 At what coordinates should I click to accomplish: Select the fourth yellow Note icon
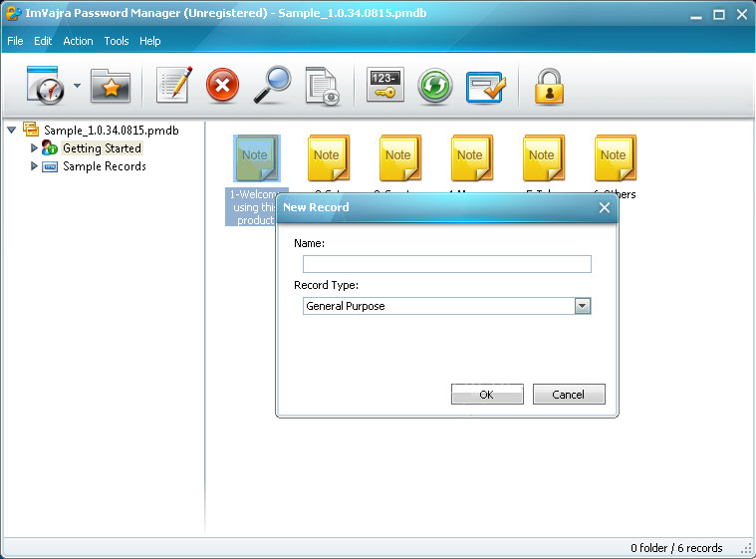pos(472,157)
